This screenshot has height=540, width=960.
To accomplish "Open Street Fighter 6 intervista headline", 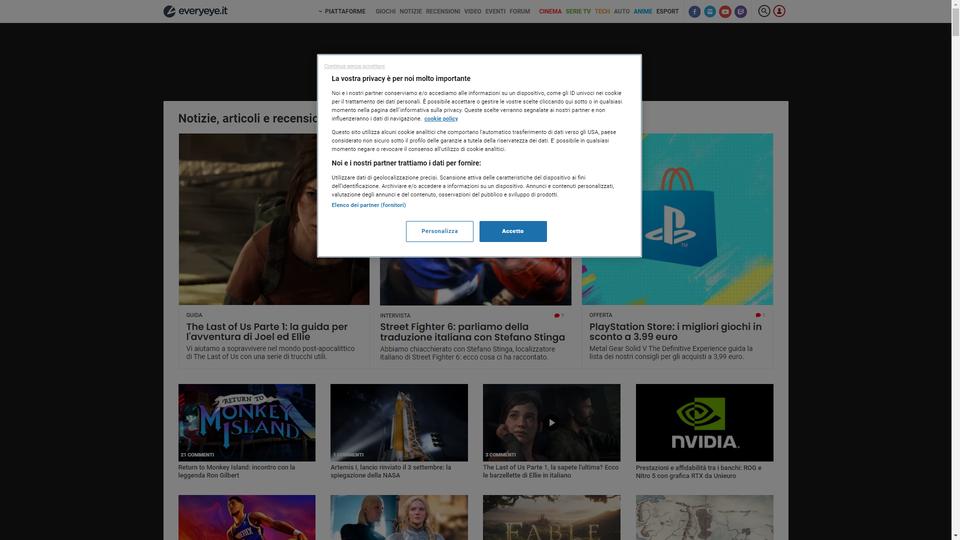I will click(473, 332).
